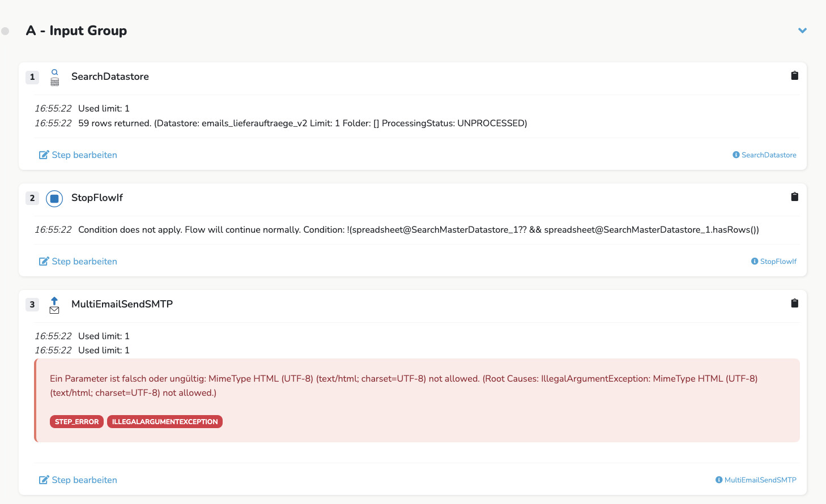Screen dimensions: 826x504
Task: Click the SearchDatastore step icon
Action: coord(54,77)
